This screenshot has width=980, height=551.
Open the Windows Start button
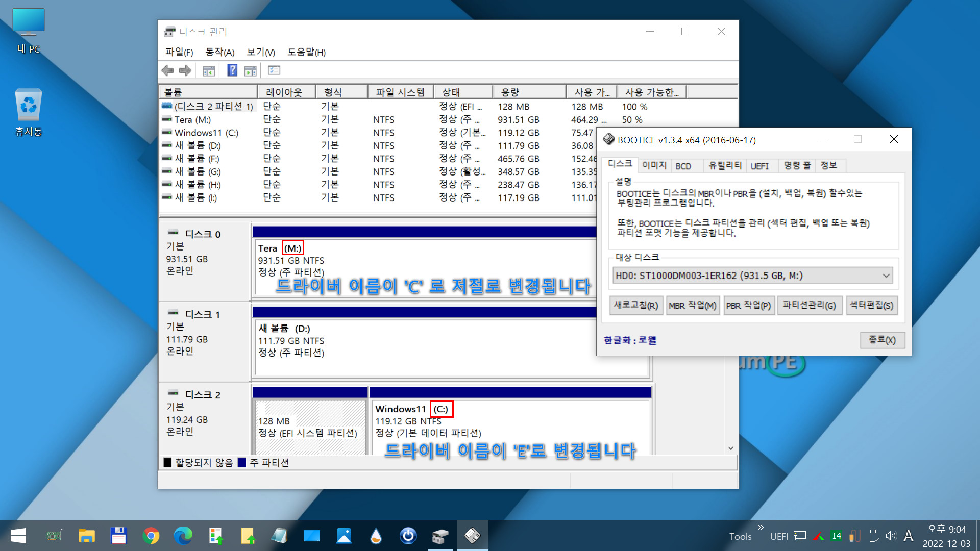point(18,536)
